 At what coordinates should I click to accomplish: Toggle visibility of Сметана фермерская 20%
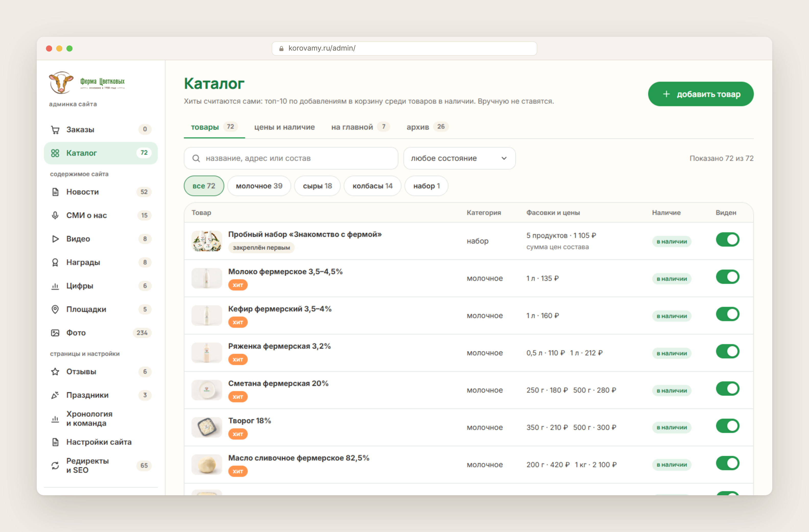tap(728, 389)
